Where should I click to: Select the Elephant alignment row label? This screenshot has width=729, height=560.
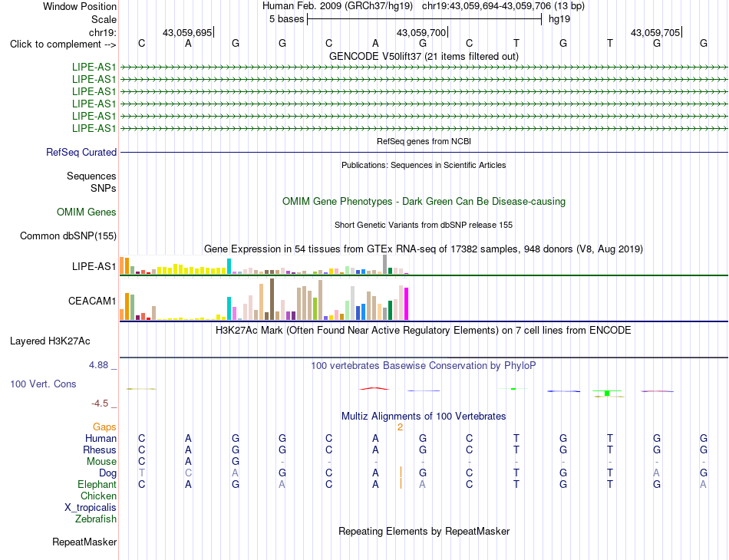[x=97, y=484]
